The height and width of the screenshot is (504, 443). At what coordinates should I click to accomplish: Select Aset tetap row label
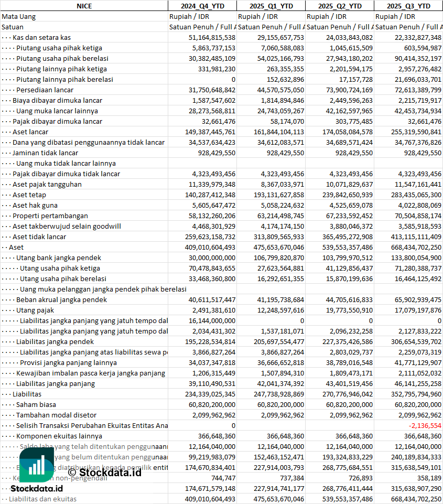(29, 195)
